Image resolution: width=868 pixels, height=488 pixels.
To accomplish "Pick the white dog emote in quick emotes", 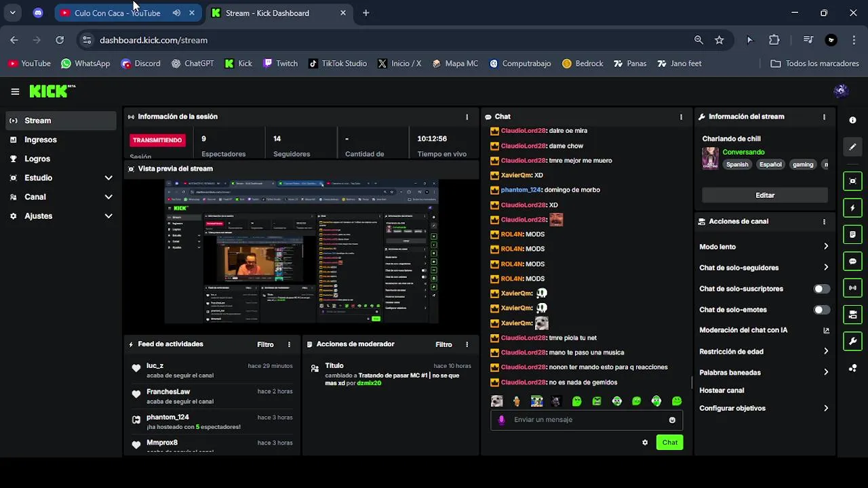I will pos(497,401).
